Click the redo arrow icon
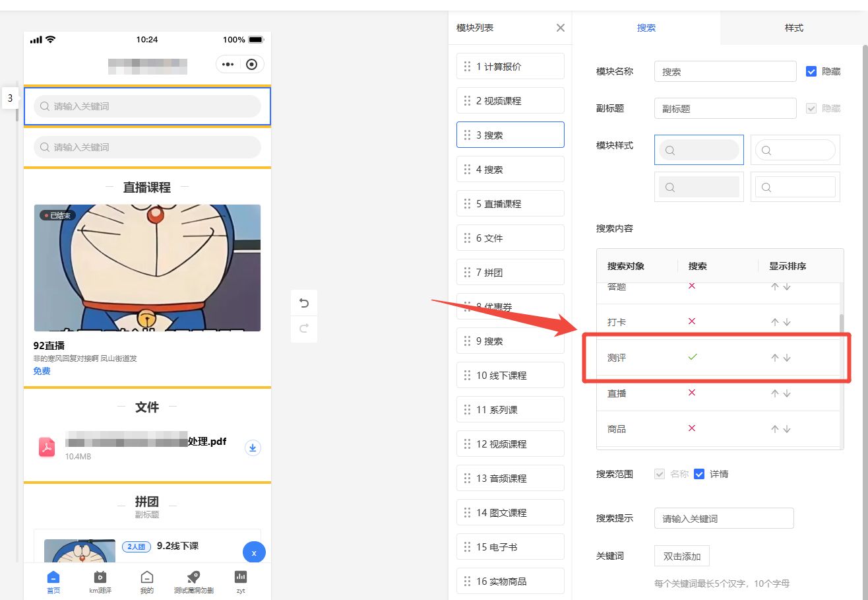 304,328
